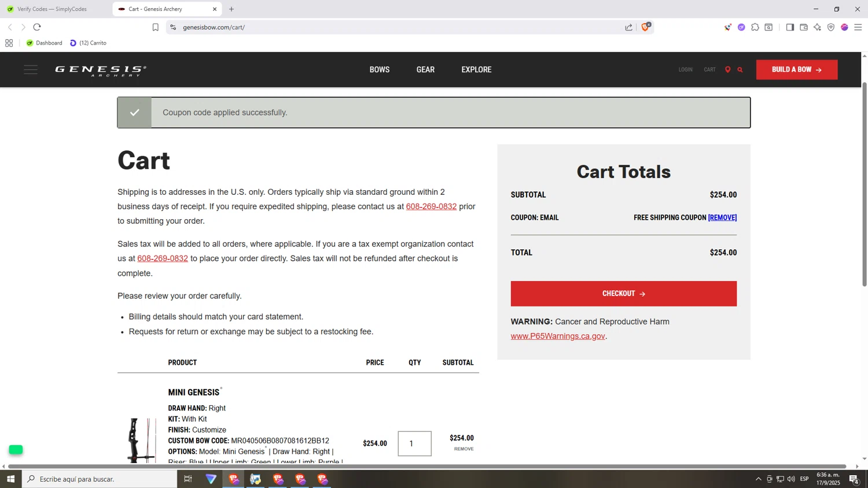Go back with browser back arrow
The image size is (868, 488).
tap(10, 27)
